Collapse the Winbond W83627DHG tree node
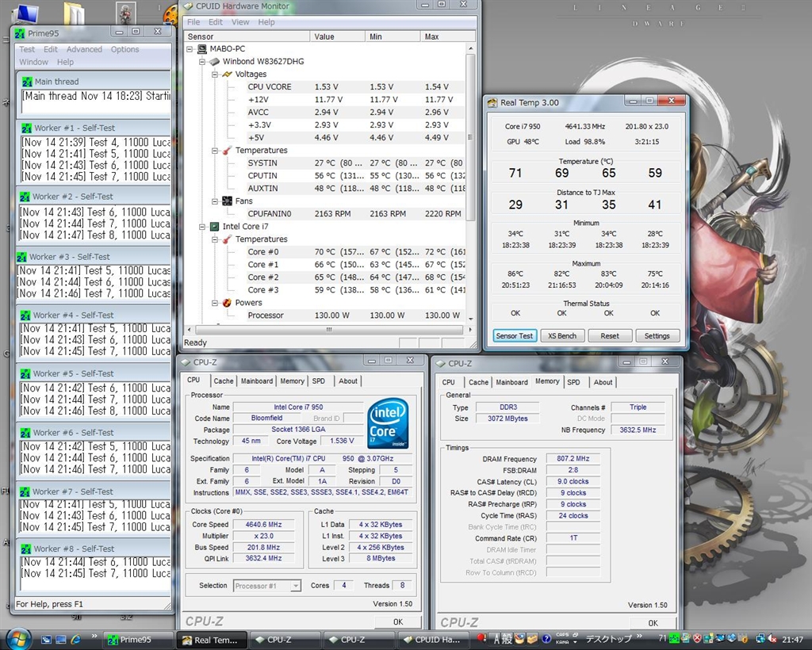This screenshot has height=650, width=812. (203, 62)
